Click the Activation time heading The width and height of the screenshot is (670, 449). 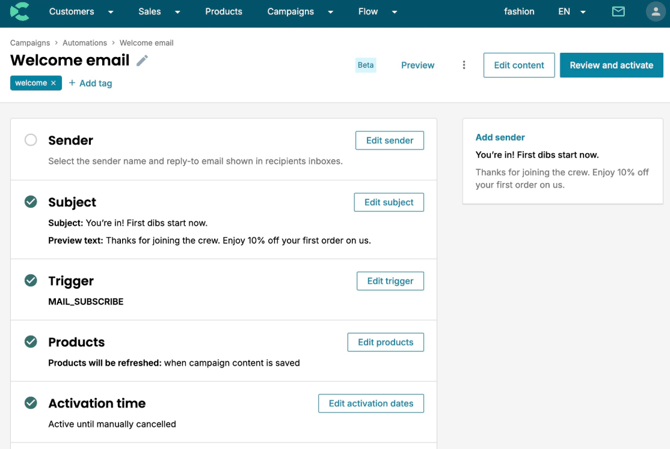[x=97, y=403]
